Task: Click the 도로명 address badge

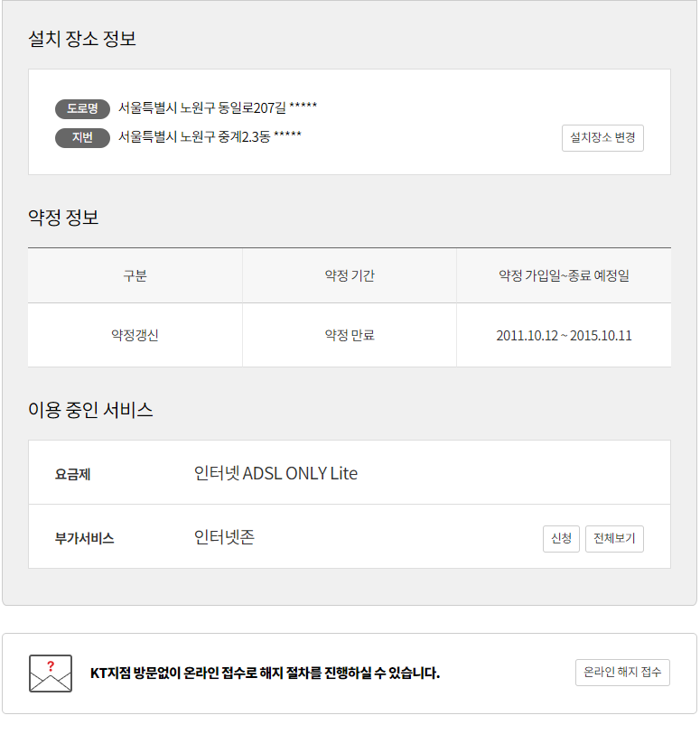Action: tap(82, 108)
